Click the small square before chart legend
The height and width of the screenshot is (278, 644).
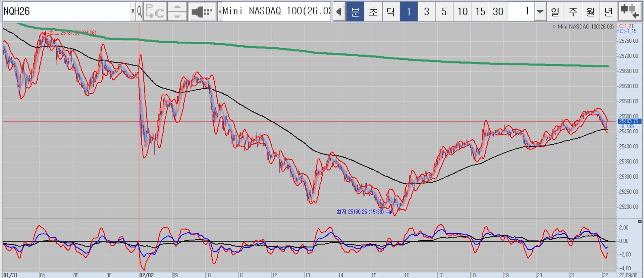pyautogui.click(x=554, y=27)
